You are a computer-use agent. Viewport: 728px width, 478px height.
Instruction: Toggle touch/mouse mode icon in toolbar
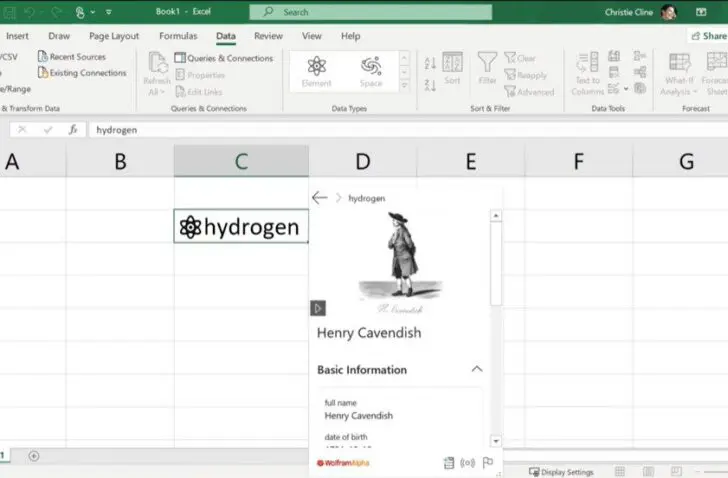pos(80,12)
